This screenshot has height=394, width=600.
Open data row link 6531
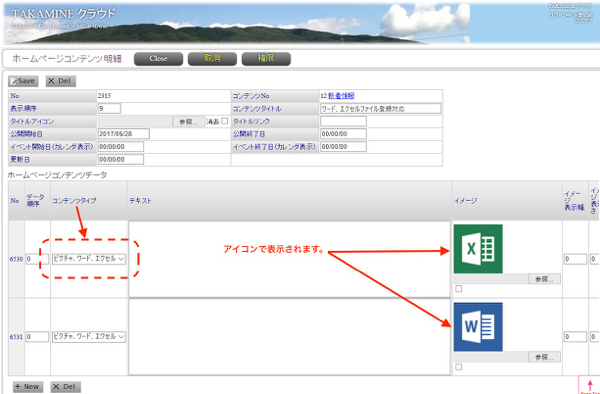[x=16, y=337]
